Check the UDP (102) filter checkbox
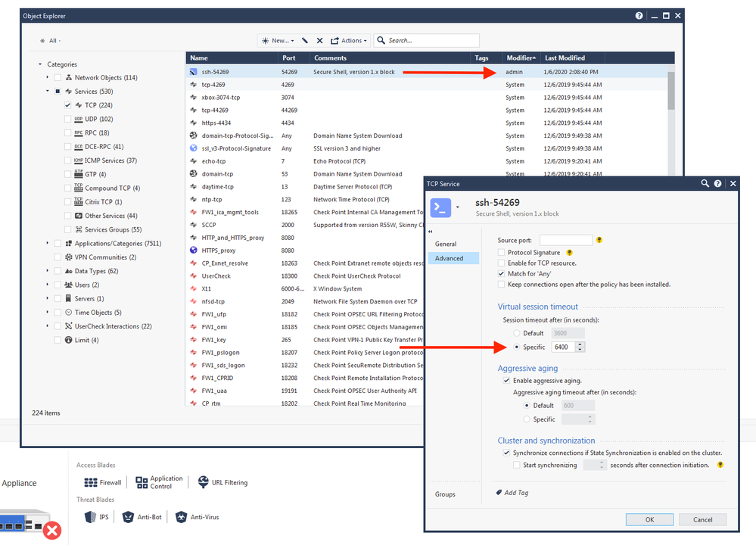This screenshot has height=545, width=756. pos(67,119)
